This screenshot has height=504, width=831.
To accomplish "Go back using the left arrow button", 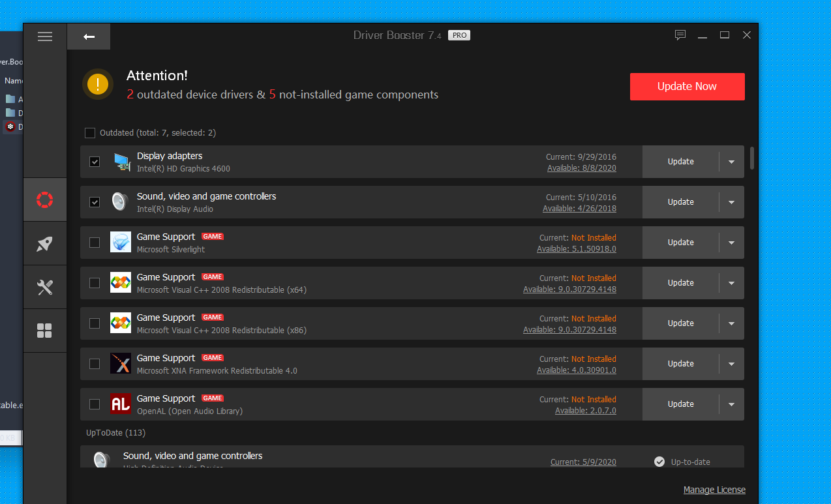I will [89, 37].
